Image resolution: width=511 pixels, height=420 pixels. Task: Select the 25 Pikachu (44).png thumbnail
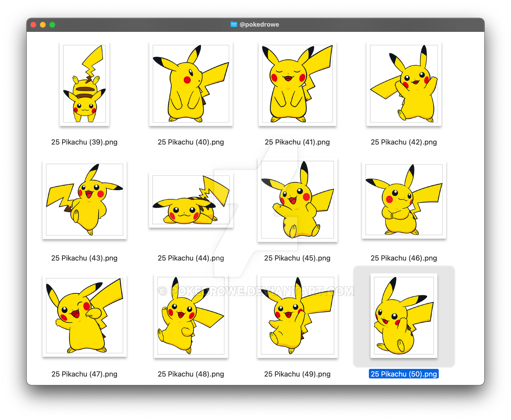191,200
